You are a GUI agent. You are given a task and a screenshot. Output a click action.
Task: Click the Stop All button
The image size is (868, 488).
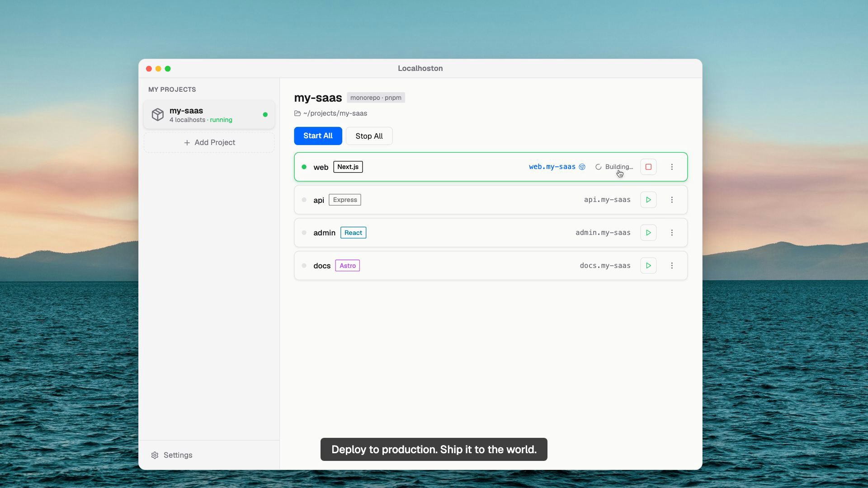(369, 136)
